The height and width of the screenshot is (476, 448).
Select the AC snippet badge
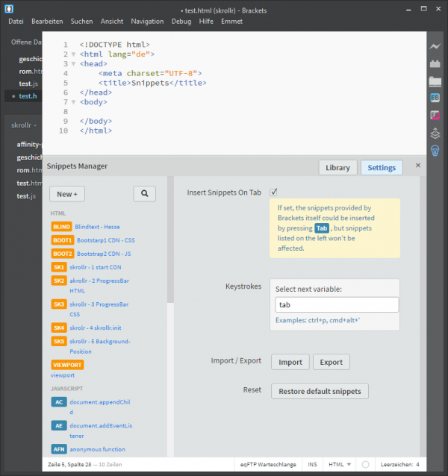point(59,402)
